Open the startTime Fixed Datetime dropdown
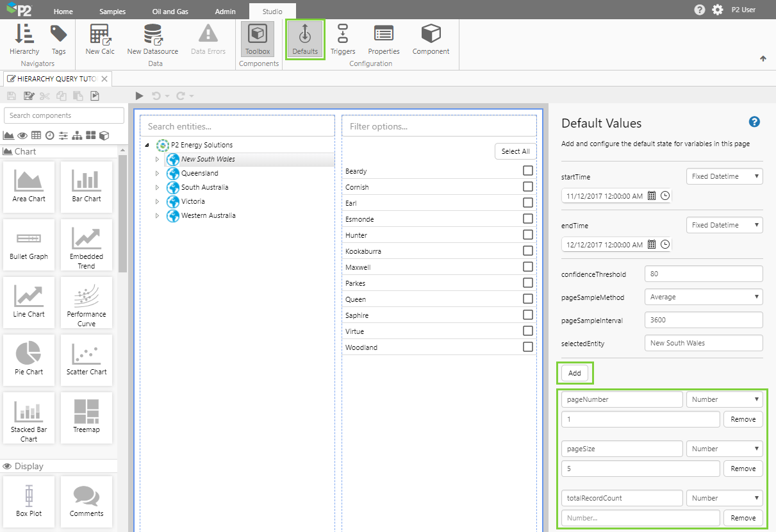 point(724,176)
